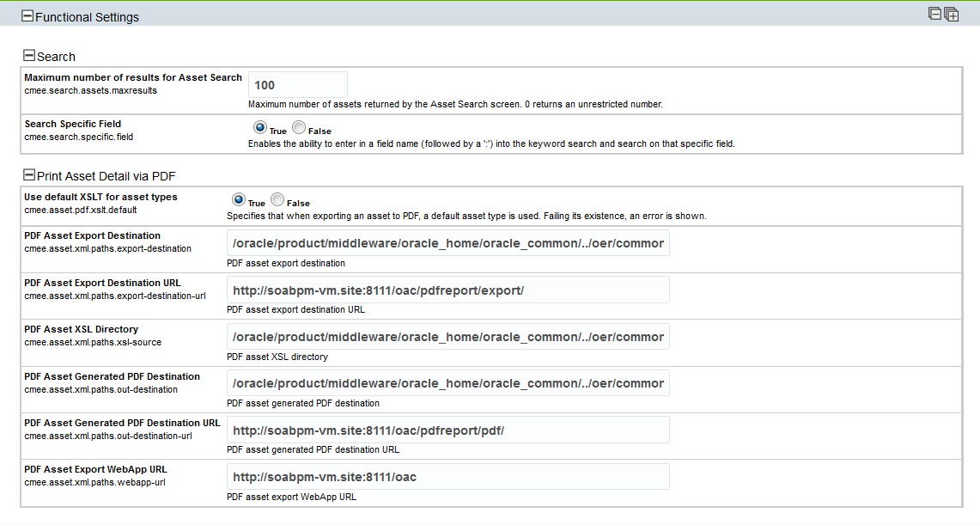Screen dimensions: 980x525
Task: Click the Print Asset Detail via PDF heading text
Action: [106, 176]
